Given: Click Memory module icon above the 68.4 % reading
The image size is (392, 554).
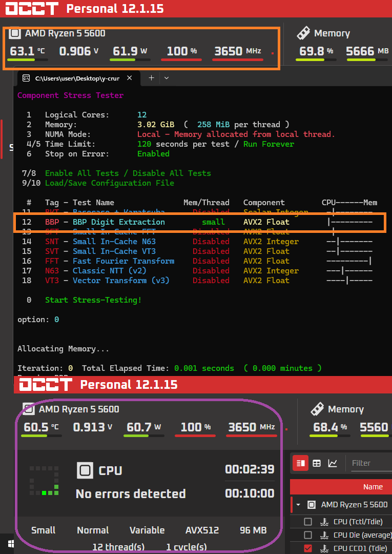Looking at the screenshot, I should pyautogui.click(x=317, y=409).
